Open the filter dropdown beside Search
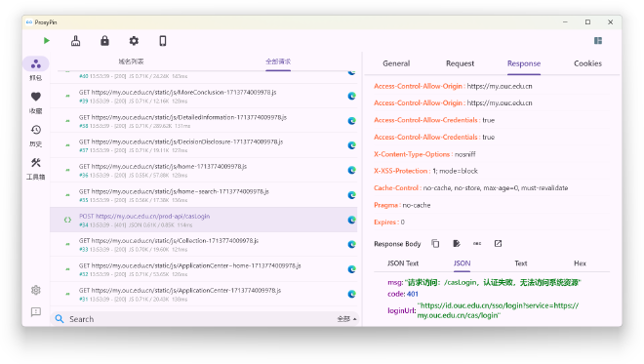 (346, 319)
